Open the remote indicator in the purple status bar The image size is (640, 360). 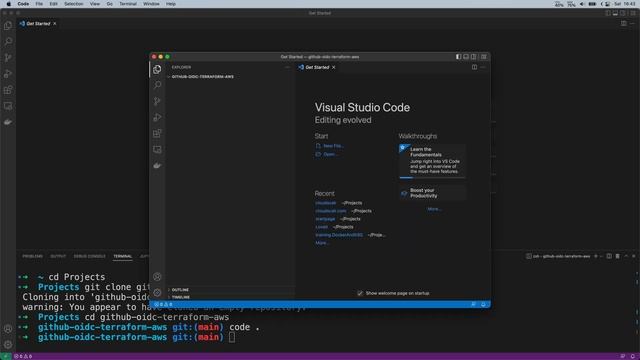click(x=5, y=356)
